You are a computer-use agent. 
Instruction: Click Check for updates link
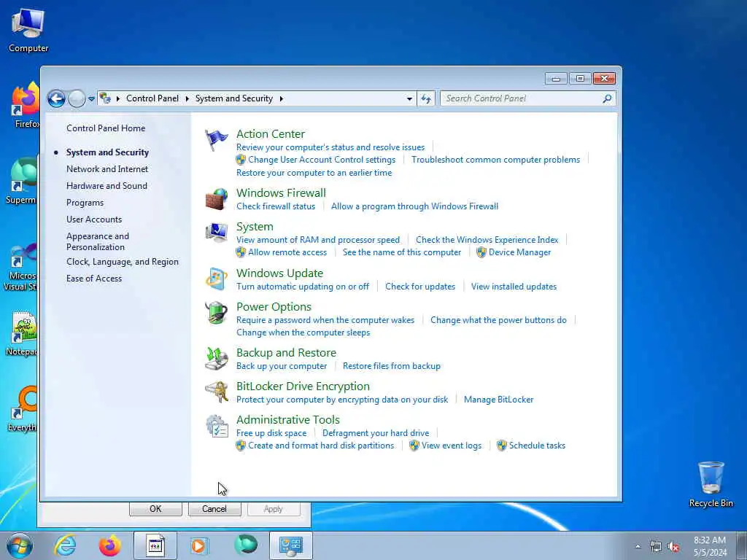(x=420, y=287)
